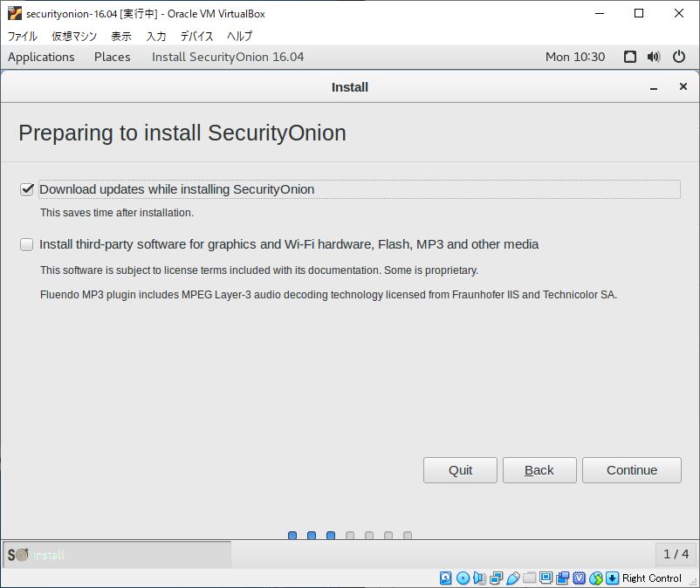Click the hard disk activity status icon

click(x=445, y=578)
